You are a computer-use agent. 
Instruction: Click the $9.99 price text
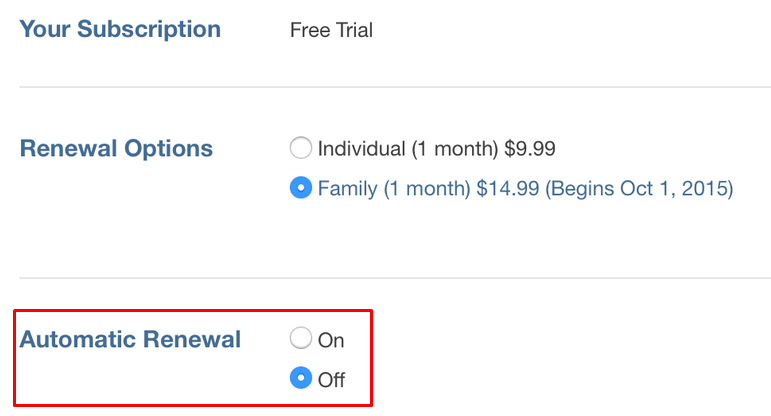click(530, 150)
